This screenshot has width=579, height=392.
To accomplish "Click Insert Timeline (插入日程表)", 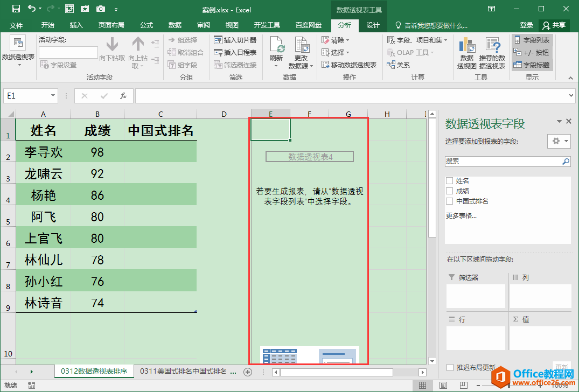I will pos(235,53).
